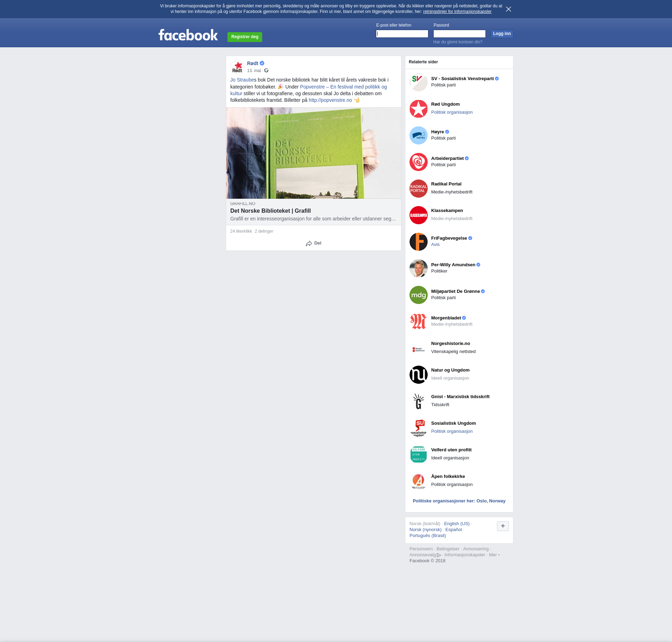This screenshot has width=672, height=642.
Task: Click the Rød Ungdom star logo
Action: coord(418,109)
